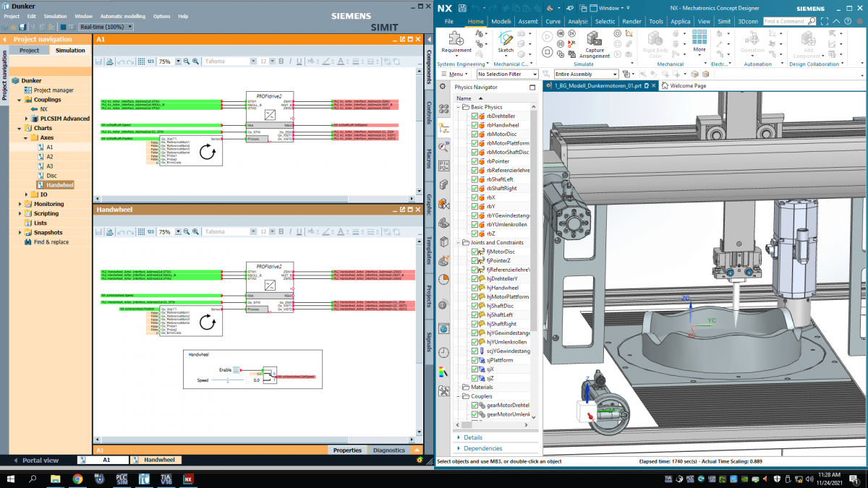Image resolution: width=868 pixels, height=488 pixels.
Task: Adjust the Handwheel Speed slider
Action: [228, 380]
